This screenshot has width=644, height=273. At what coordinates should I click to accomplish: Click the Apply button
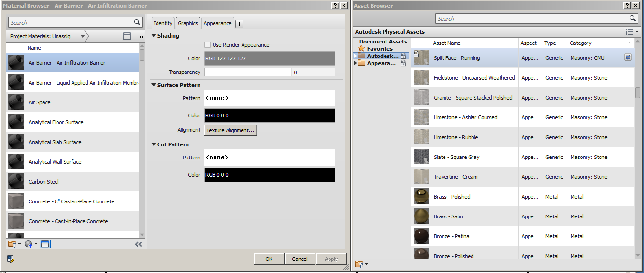(331, 259)
